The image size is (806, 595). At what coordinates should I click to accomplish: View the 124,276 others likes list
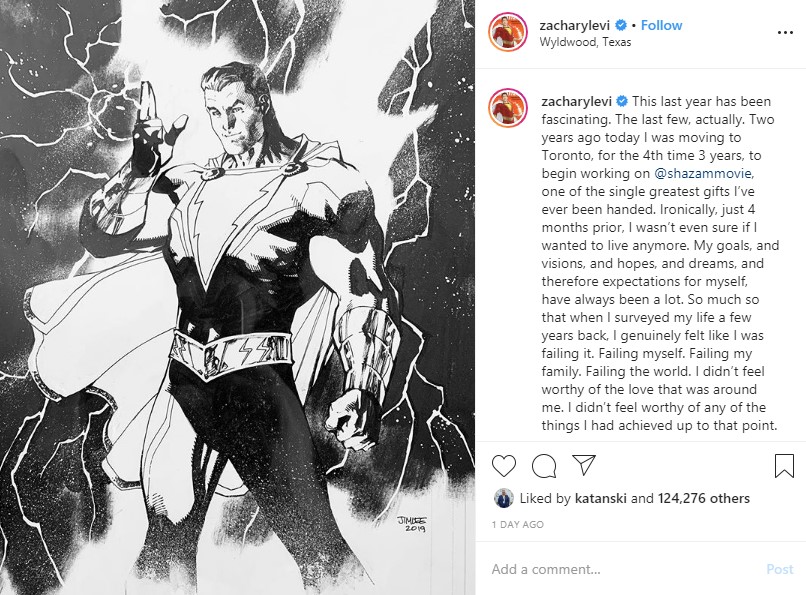[703, 498]
